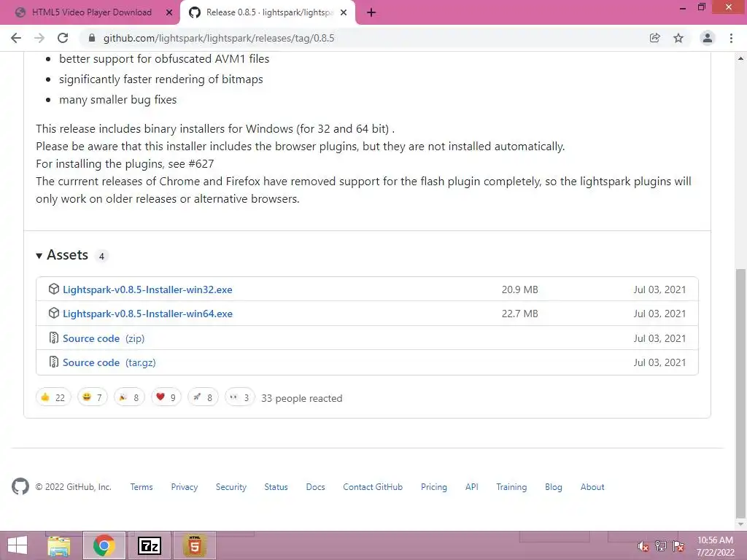
Task: Go back to the previous page
Action: 16,38
